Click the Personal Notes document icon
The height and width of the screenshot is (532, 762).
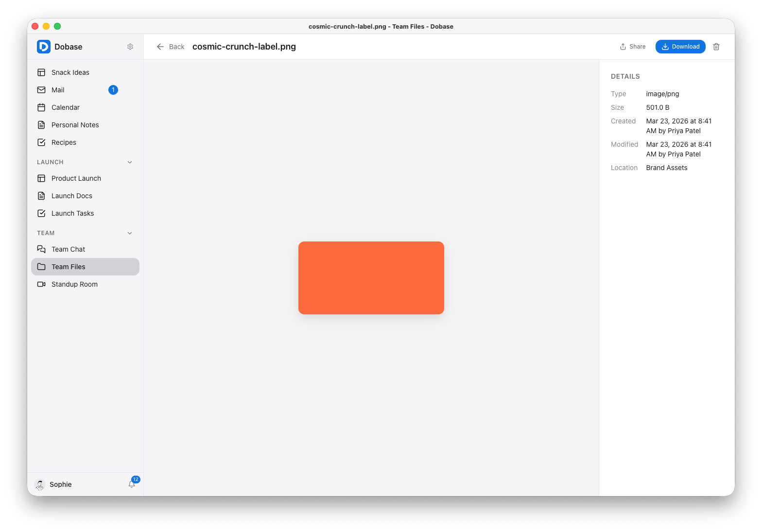[x=41, y=125]
